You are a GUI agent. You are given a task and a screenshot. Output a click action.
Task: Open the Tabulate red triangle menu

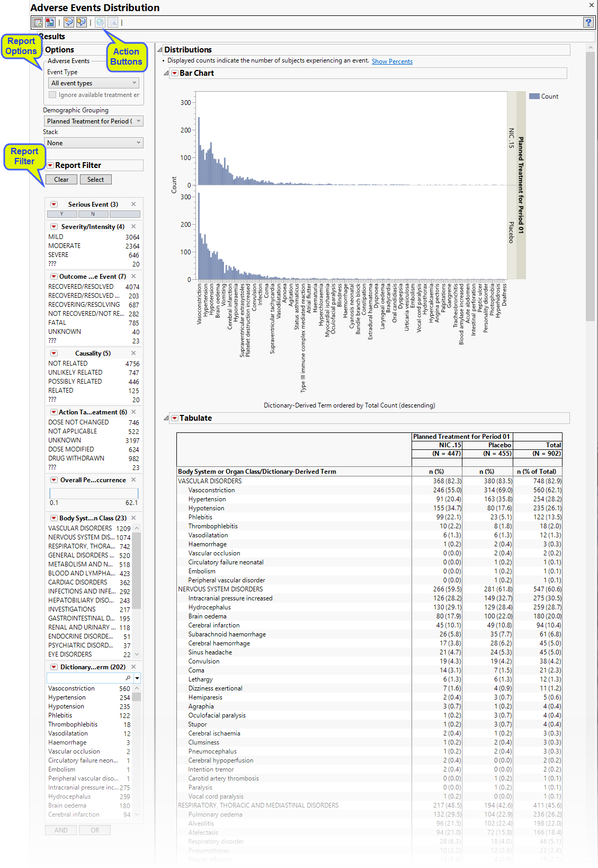pyautogui.click(x=174, y=418)
